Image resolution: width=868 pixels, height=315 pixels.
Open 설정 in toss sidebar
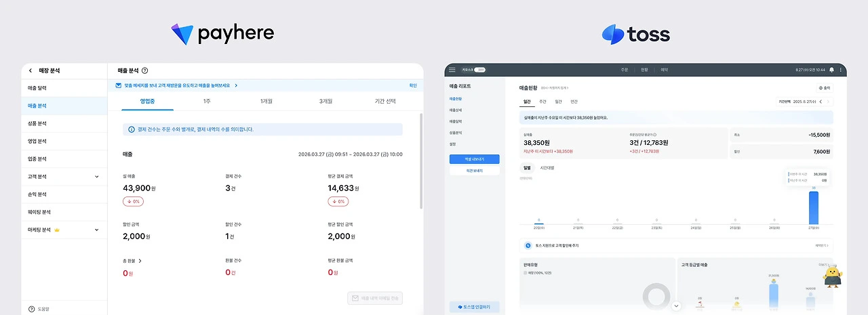coord(452,144)
